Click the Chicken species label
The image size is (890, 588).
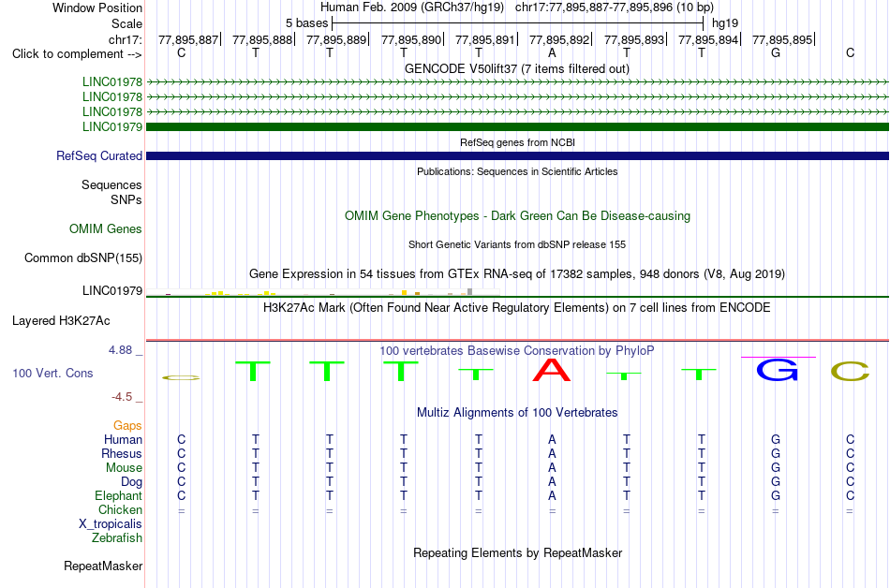(120, 509)
